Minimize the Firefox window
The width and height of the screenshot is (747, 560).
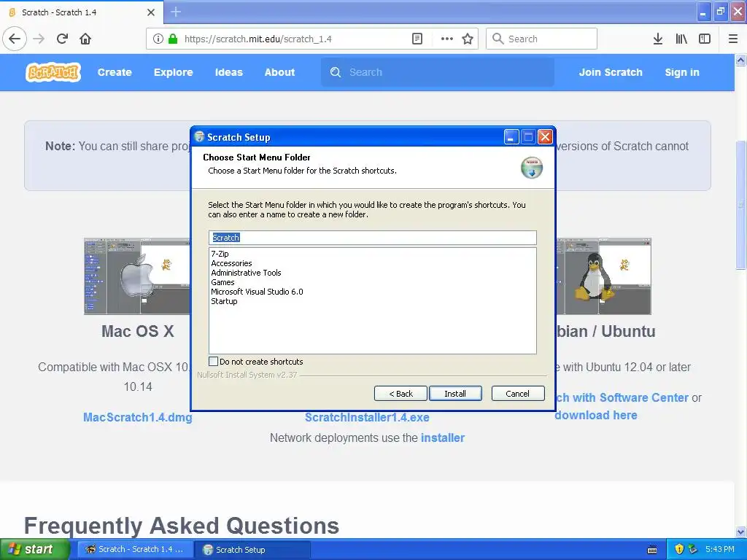point(703,12)
